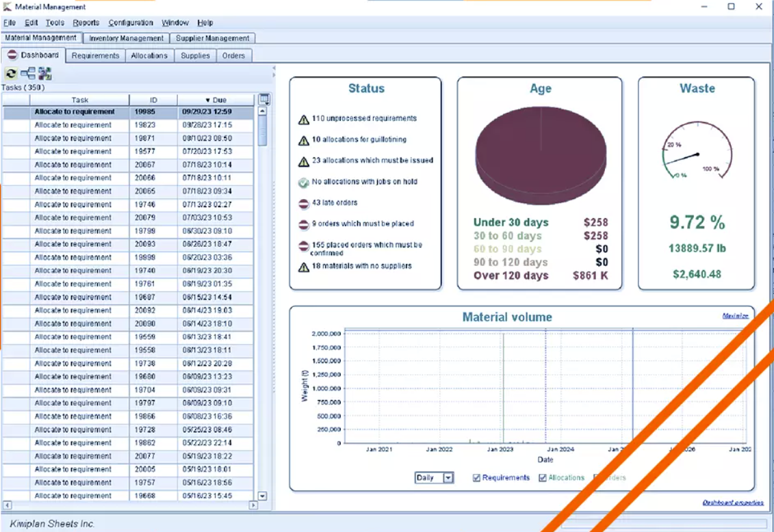Open the Configuration menu

131,23
